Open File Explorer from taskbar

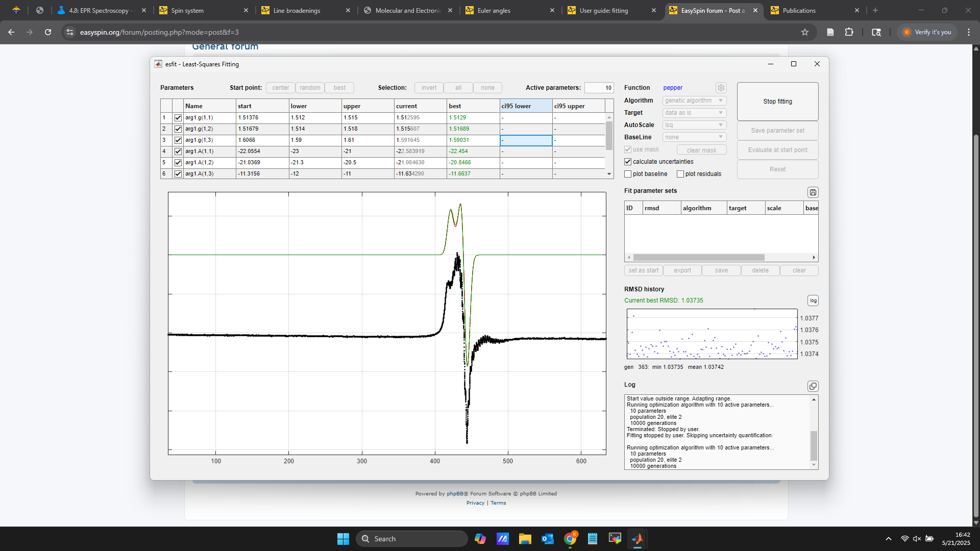(x=525, y=539)
